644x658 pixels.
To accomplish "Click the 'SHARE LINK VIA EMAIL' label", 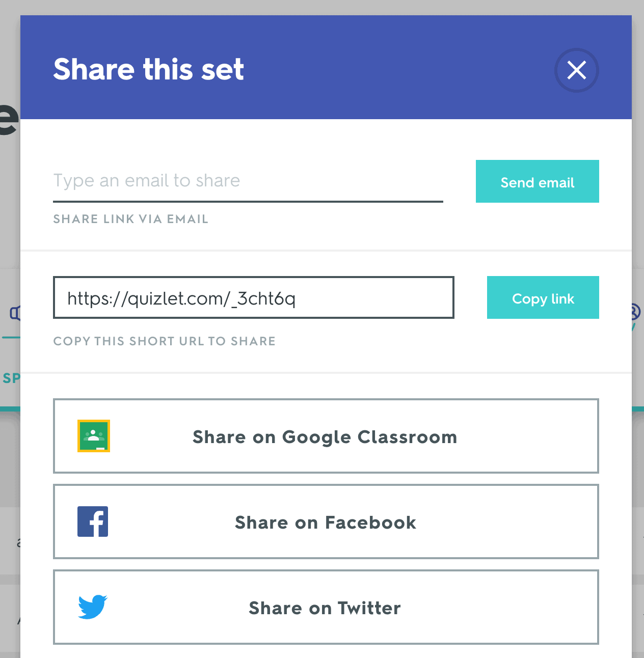I will point(131,219).
